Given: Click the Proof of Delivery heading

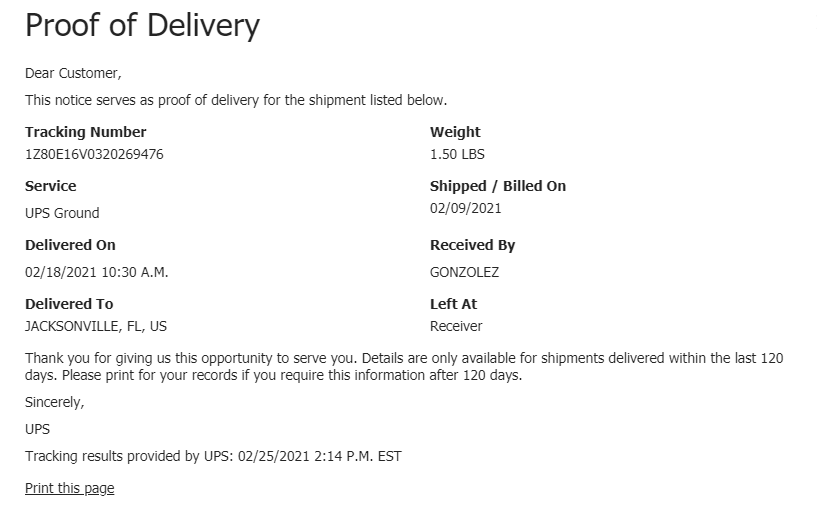Looking at the screenshot, I should pyautogui.click(x=142, y=25).
